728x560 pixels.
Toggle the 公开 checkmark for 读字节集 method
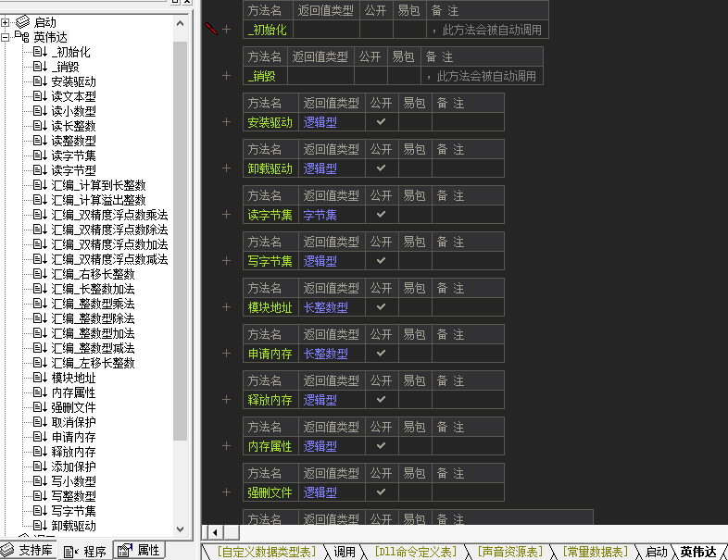point(381,214)
